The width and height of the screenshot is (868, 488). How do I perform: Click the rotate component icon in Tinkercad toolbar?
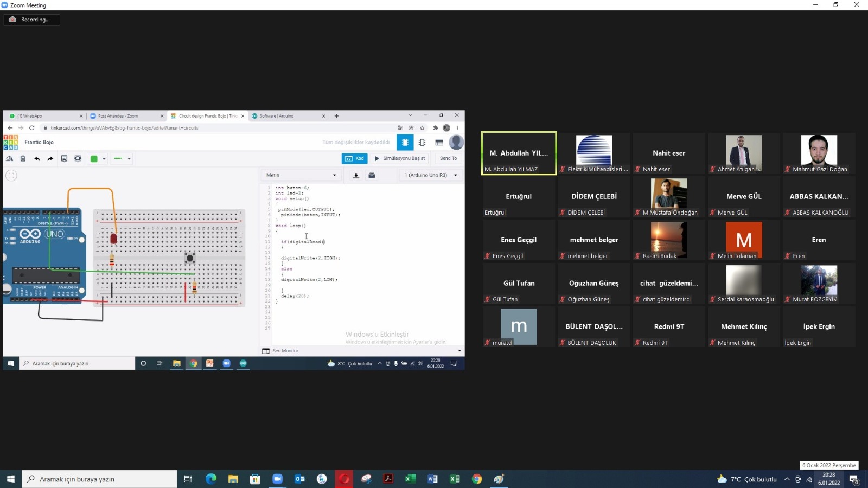click(x=9, y=159)
